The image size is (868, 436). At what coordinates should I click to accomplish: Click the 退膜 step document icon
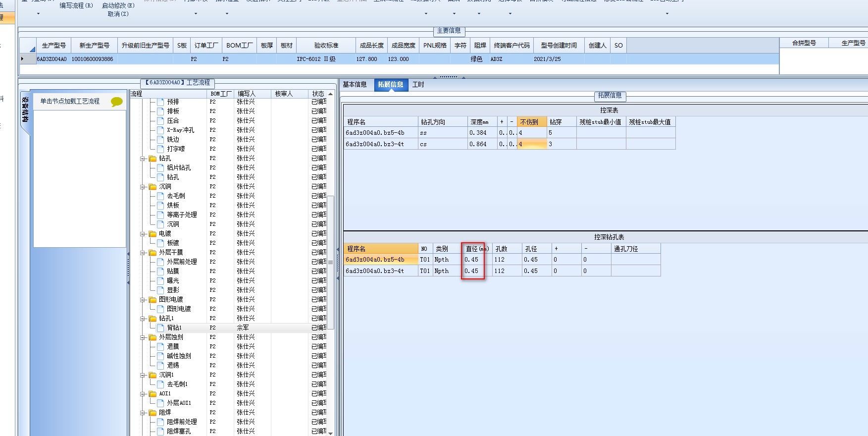point(160,346)
